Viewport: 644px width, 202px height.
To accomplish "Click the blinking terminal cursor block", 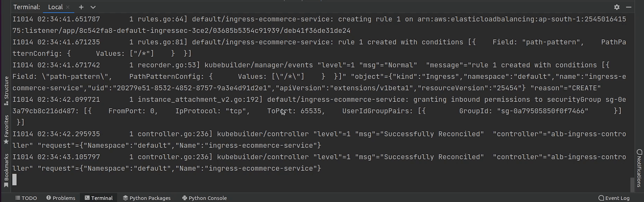I will point(14,180).
